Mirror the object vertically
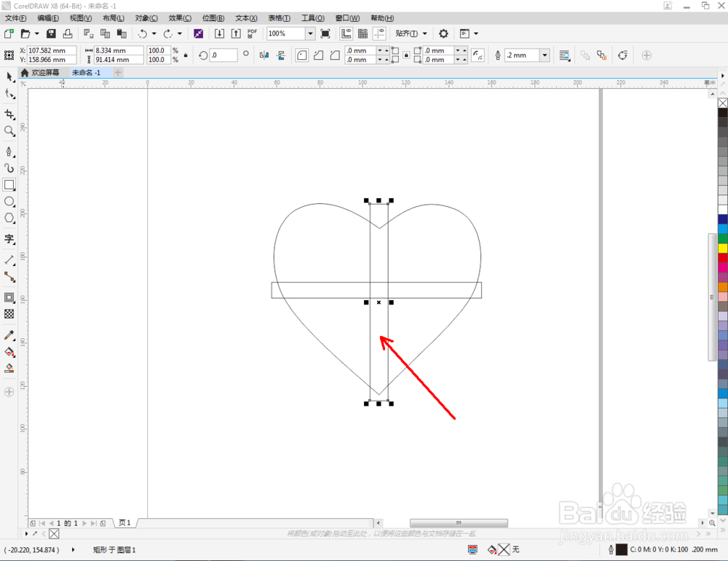The height and width of the screenshot is (561, 728). tap(281, 55)
